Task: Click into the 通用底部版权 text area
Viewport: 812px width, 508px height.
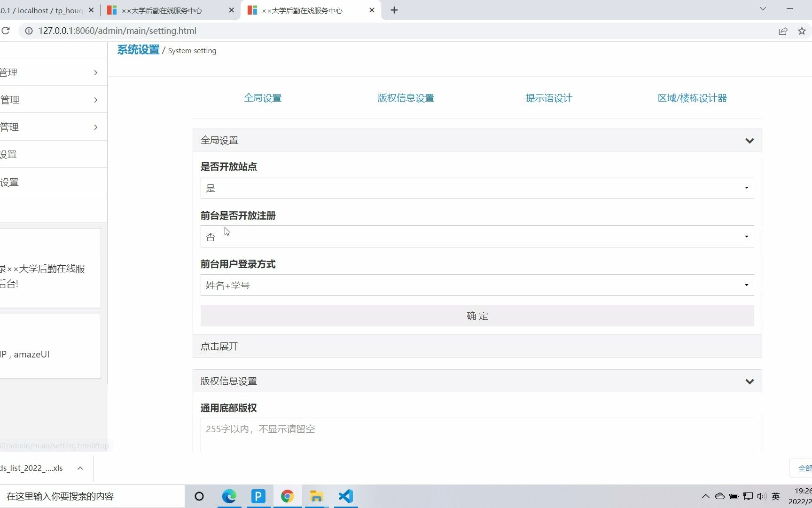Action: 477,435
